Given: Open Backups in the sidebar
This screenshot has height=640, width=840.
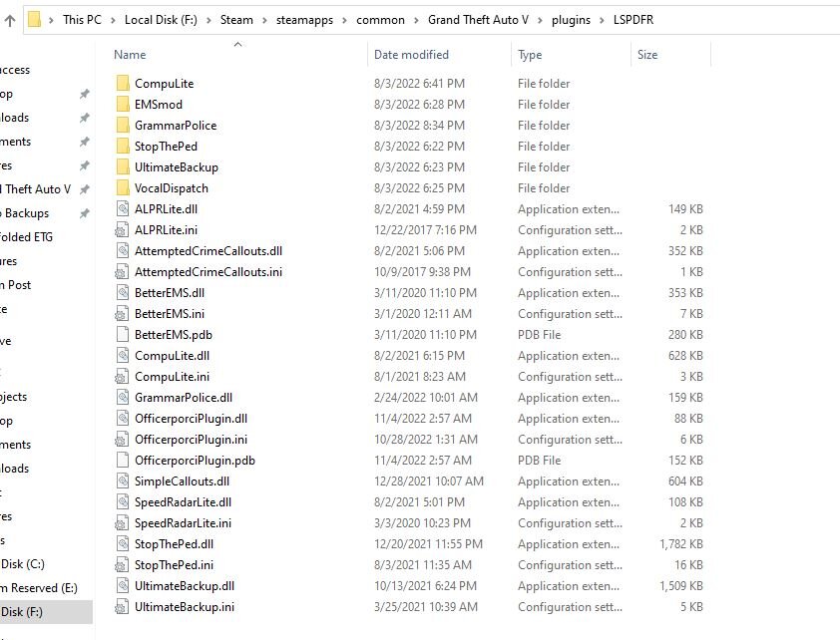Looking at the screenshot, I should pos(25,213).
